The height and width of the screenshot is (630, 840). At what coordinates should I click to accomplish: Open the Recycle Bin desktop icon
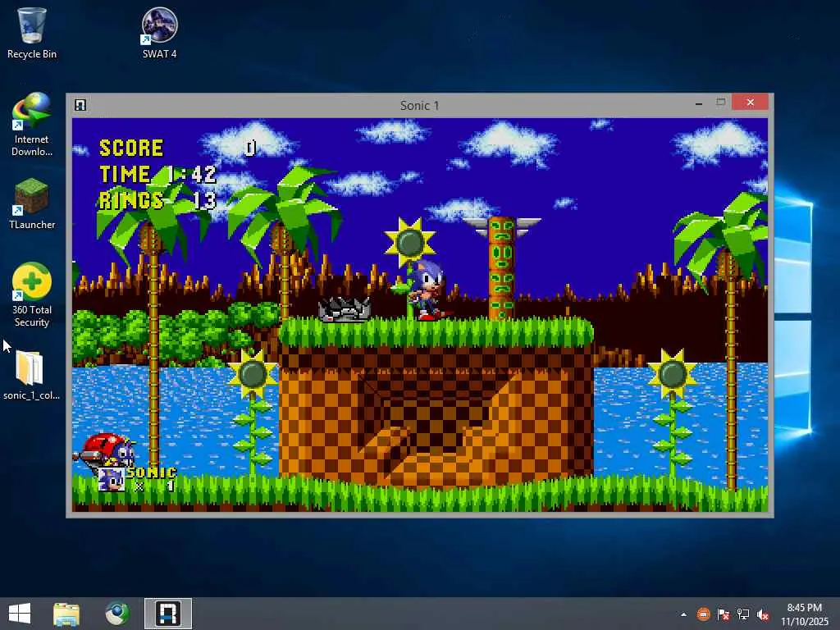point(32,33)
